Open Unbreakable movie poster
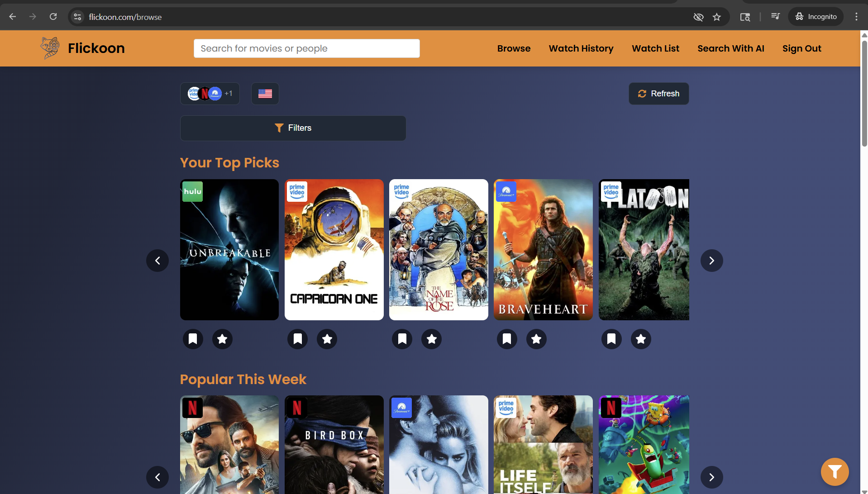The height and width of the screenshot is (494, 868). pyautogui.click(x=229, y=250)
